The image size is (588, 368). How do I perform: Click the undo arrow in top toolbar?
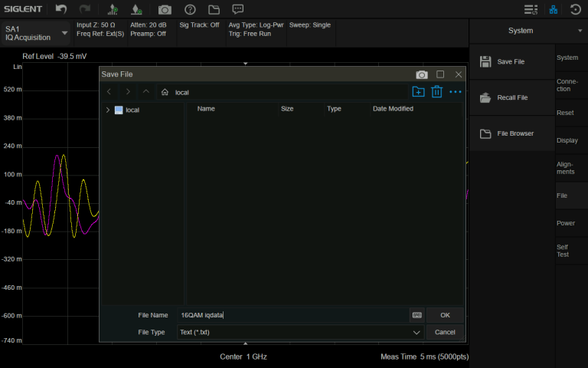pos(61,9)
